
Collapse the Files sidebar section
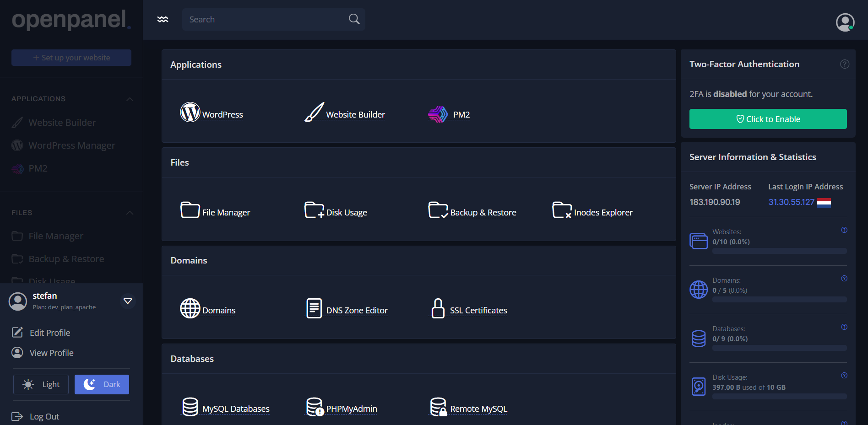[x=130, y=213]
